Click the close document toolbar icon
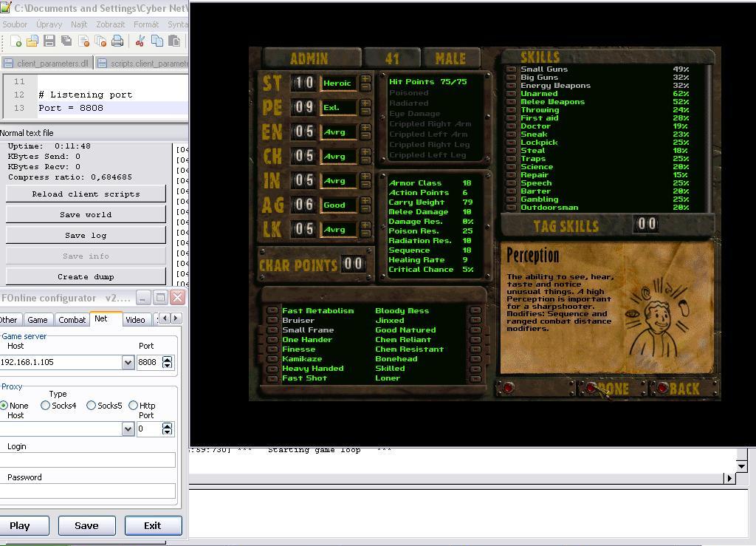This screenshot has width=756, height=546. (83, 41)
